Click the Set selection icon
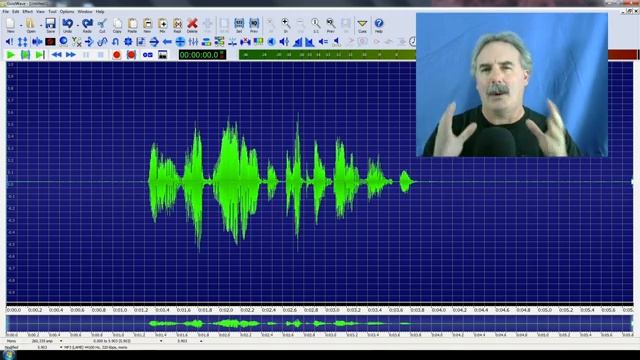The width and height of the screenshot is (640, 360). click(239, 24)
